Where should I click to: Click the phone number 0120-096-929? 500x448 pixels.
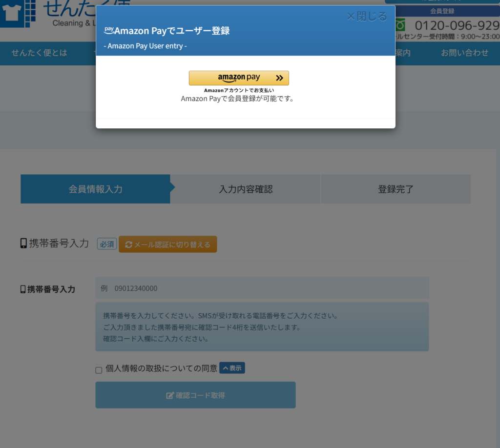(x=457, y=25)
